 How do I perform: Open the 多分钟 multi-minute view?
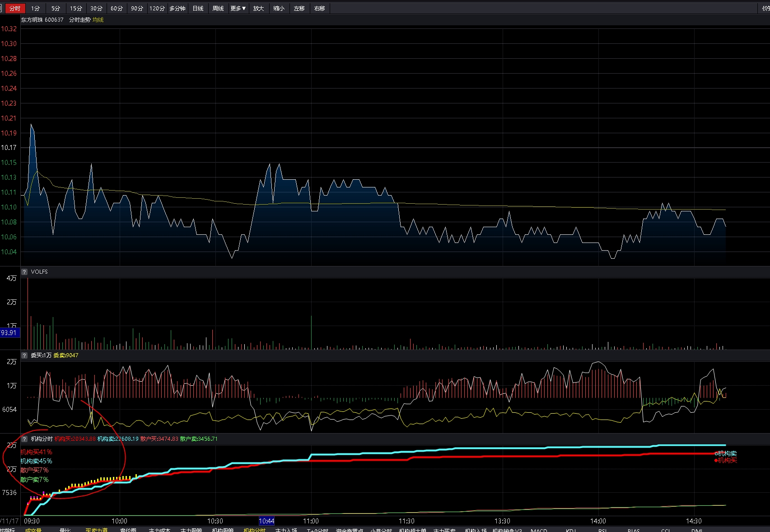coord(177,9)
